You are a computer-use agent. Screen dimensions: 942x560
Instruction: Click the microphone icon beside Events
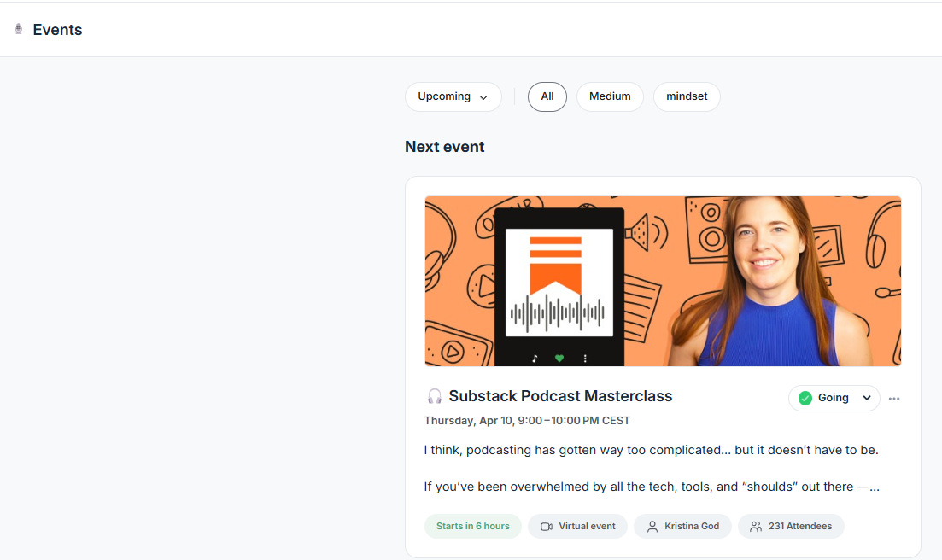coord(19,29)
